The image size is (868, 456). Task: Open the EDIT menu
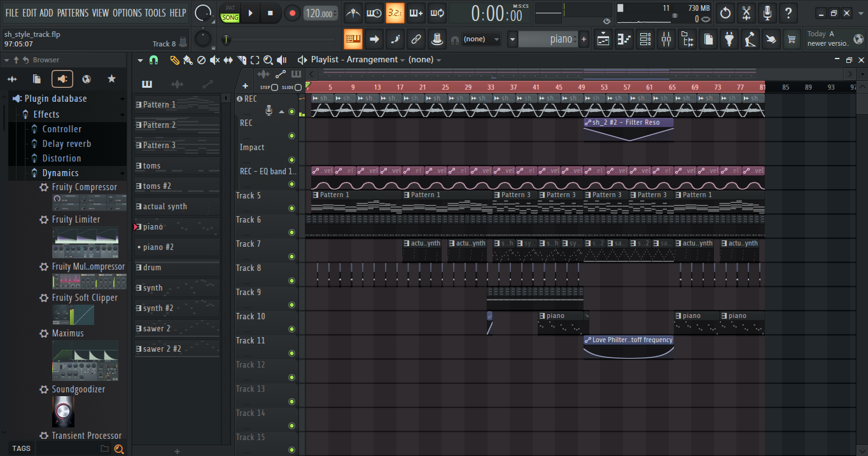(x=29, y=13)
